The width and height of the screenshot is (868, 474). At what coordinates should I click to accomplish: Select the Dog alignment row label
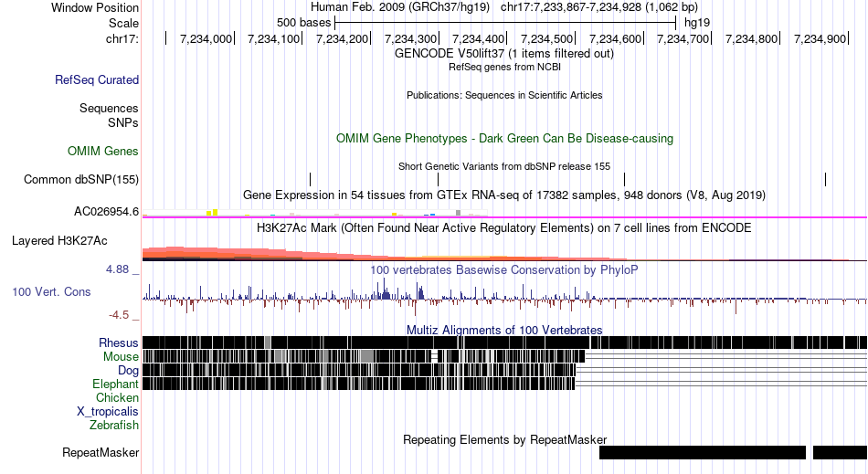pyautogui.click(x=128, y=371)
